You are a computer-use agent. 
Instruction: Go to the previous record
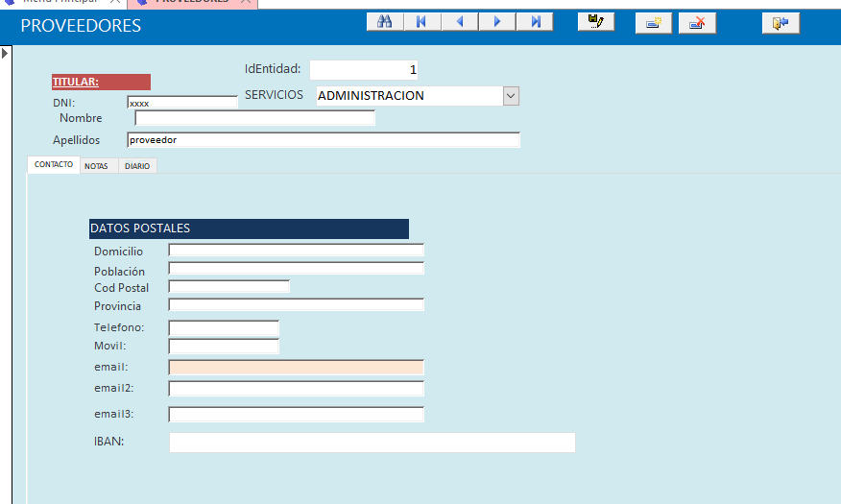tap(459, 22)
